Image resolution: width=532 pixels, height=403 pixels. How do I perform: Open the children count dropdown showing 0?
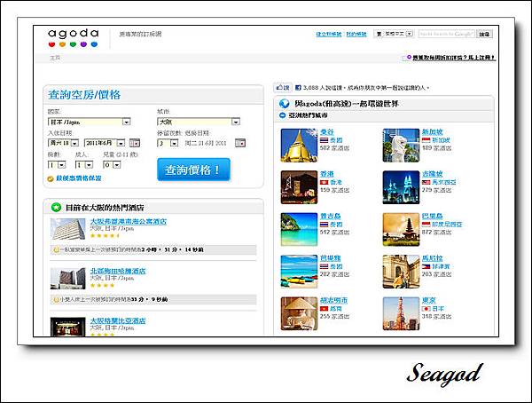tap(112, 165)
